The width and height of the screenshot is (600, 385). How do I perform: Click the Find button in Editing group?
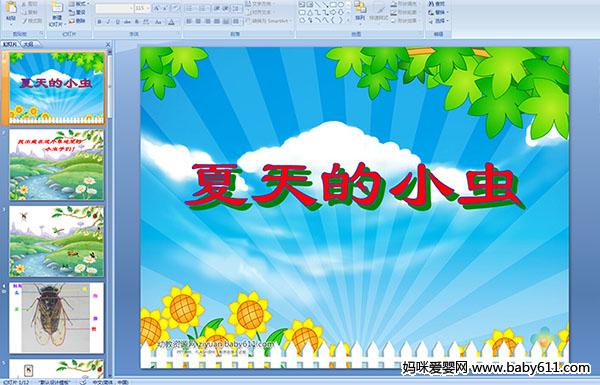(x=437, y=4)
